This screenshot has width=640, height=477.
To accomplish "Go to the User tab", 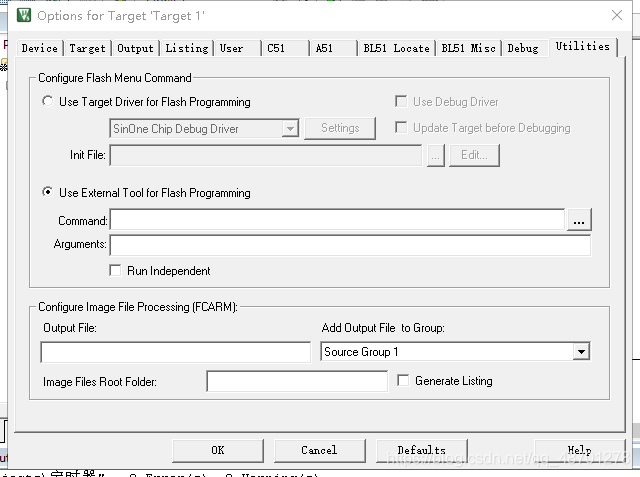I will click(238, 48).
